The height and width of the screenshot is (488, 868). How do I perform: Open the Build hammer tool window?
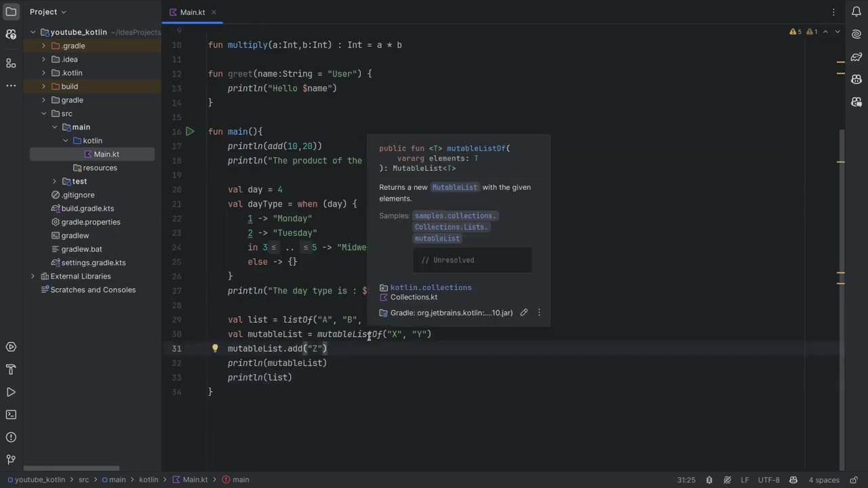point(11,369)
